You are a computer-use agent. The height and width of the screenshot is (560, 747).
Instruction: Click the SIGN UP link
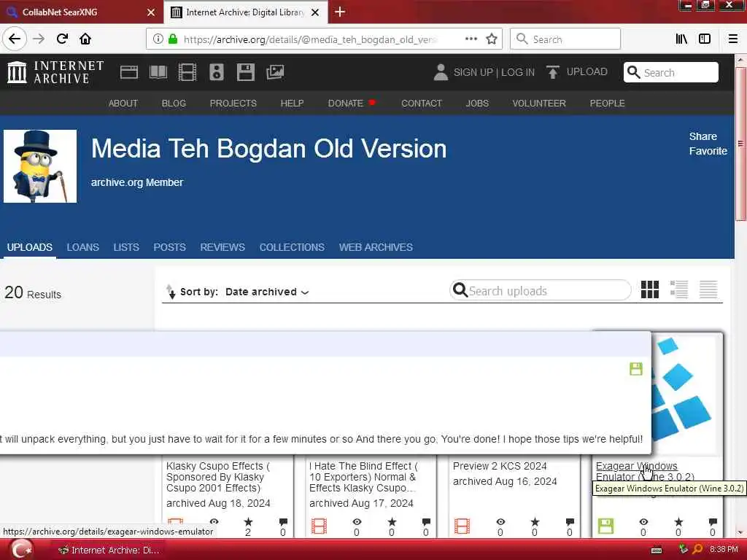tap(473, 72)
